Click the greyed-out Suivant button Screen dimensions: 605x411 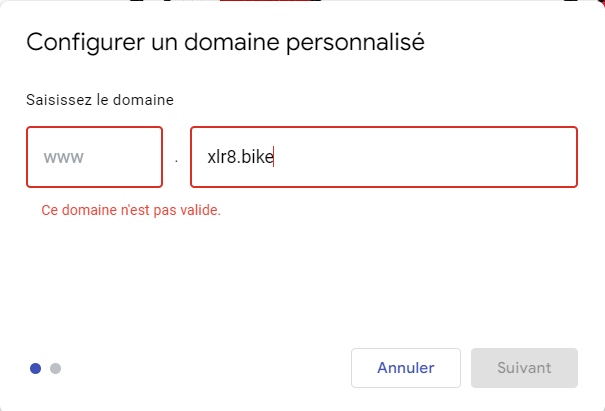point(524,368)
